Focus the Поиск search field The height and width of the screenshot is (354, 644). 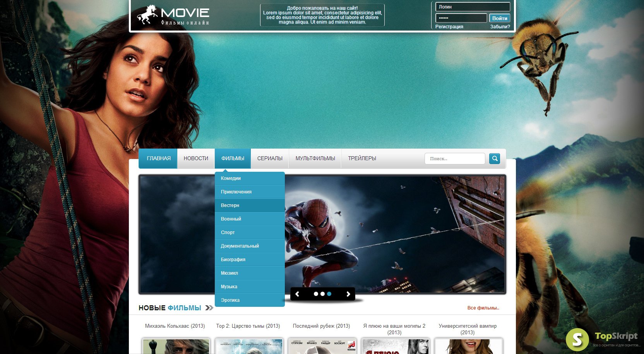[x=455, y=159]
